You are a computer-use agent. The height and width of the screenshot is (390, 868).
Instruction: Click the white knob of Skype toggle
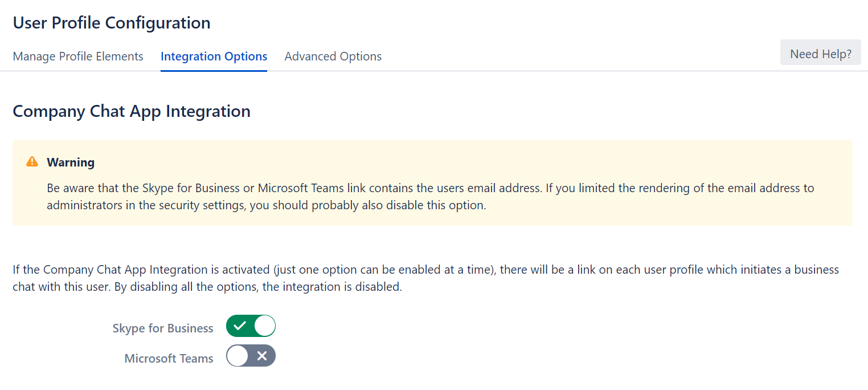(264, 326)
